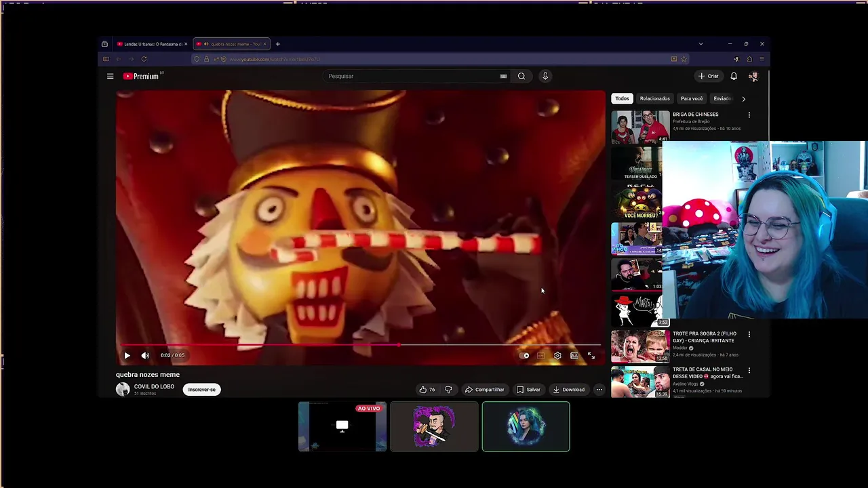Image resolution: width=868 pixels, height=488 pixels.
Task: Click Compartilhar share button
Action: [484, 390]
